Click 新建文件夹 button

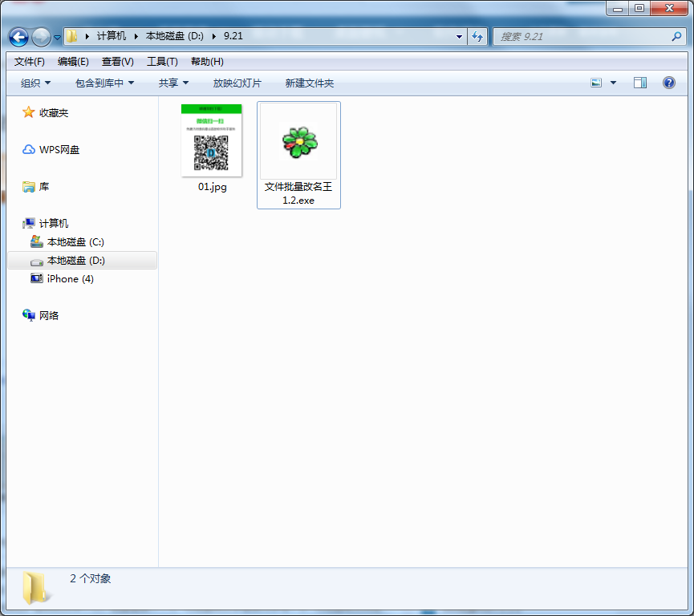pyautogui.click(x=310, y=83)
